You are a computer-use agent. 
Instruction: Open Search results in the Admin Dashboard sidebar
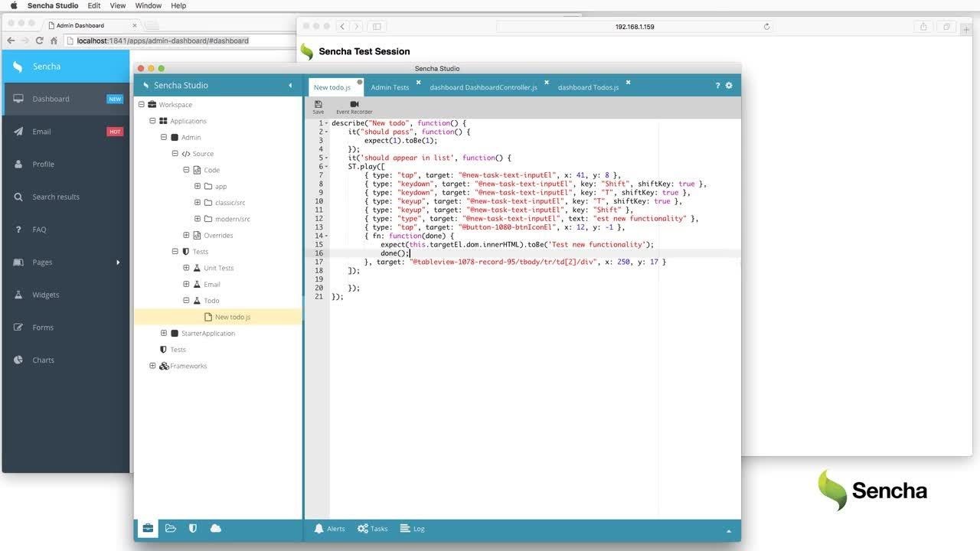(x=66, y=197)
